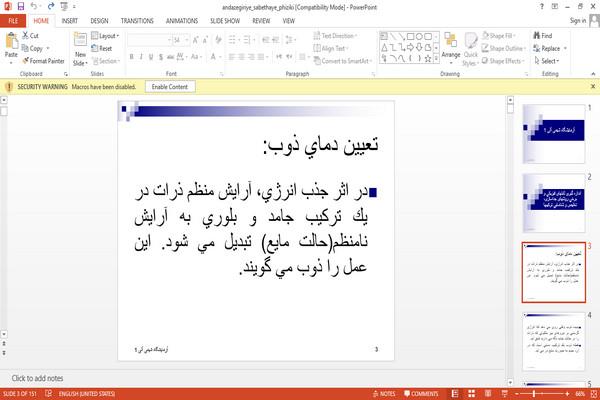Expand the Section dropdown
The height and width of the screenshot is (400, 600).
(106, 61)
